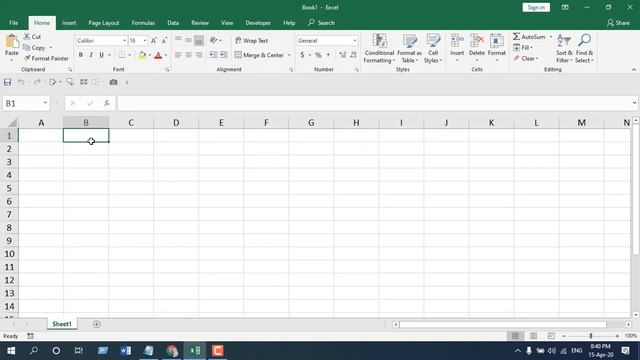This screenshot has height=360, width=640.
Task: Click the camera icon in quick access toolbar
Action: pos(113,82)
